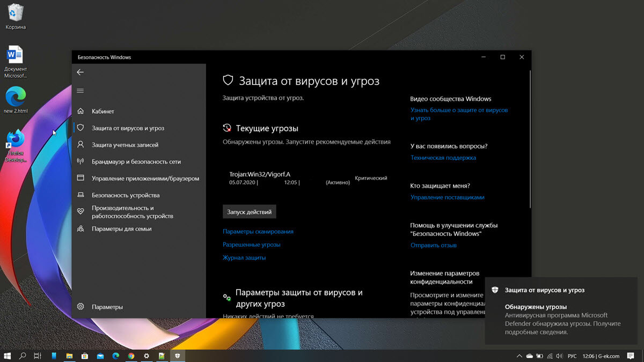This screenshot has width=644, height=362.
Task: Open Mail app from the taskbar
Action: (x=100, y=356)
